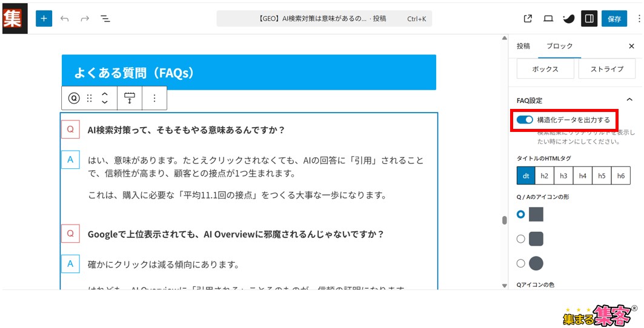Click the 保存 save button
Viewport: 644px width, 328px height.
point(614,19)
